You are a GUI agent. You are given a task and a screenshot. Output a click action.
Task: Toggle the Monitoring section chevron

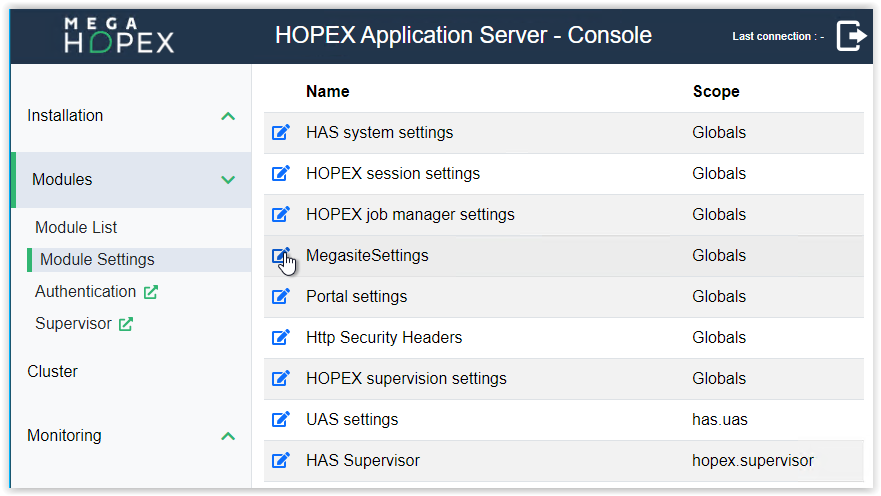pos(228,436)
